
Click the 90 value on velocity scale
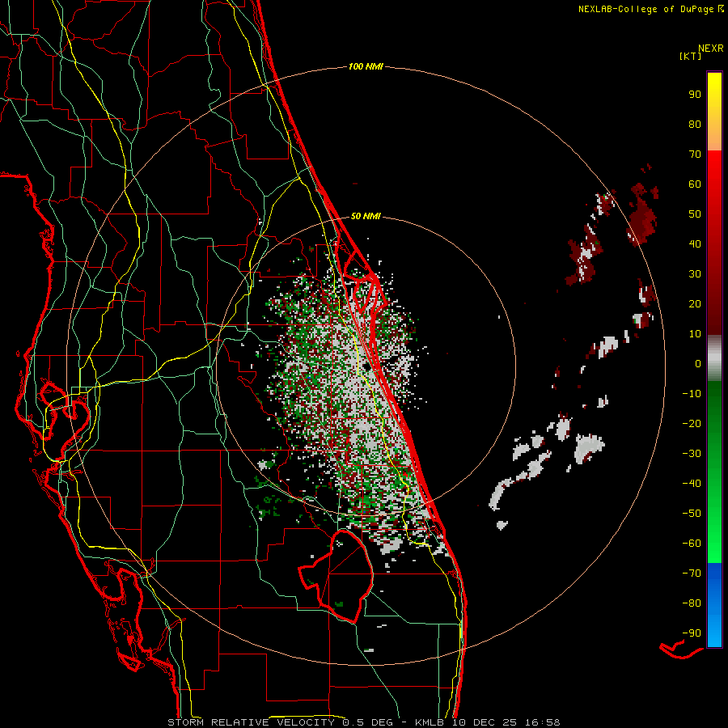(695, 95)
